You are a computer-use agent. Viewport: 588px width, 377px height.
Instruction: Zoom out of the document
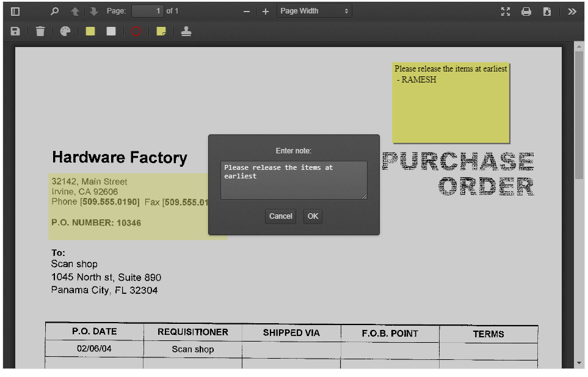pyautogui.click(x=246, y=11)
